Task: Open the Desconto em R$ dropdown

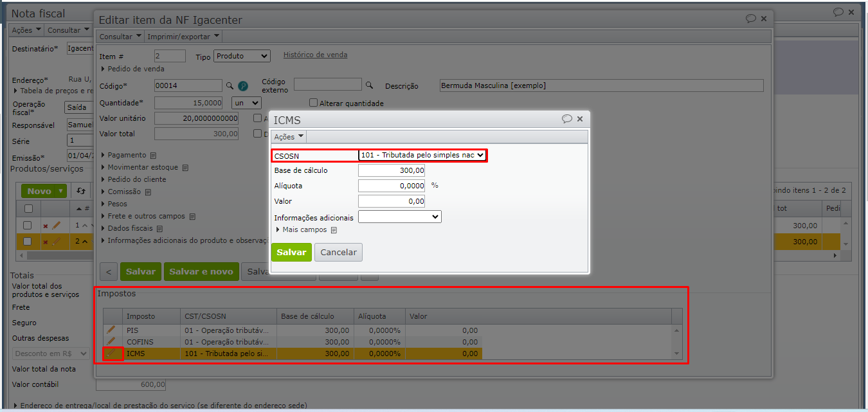Action: point(51,354)
